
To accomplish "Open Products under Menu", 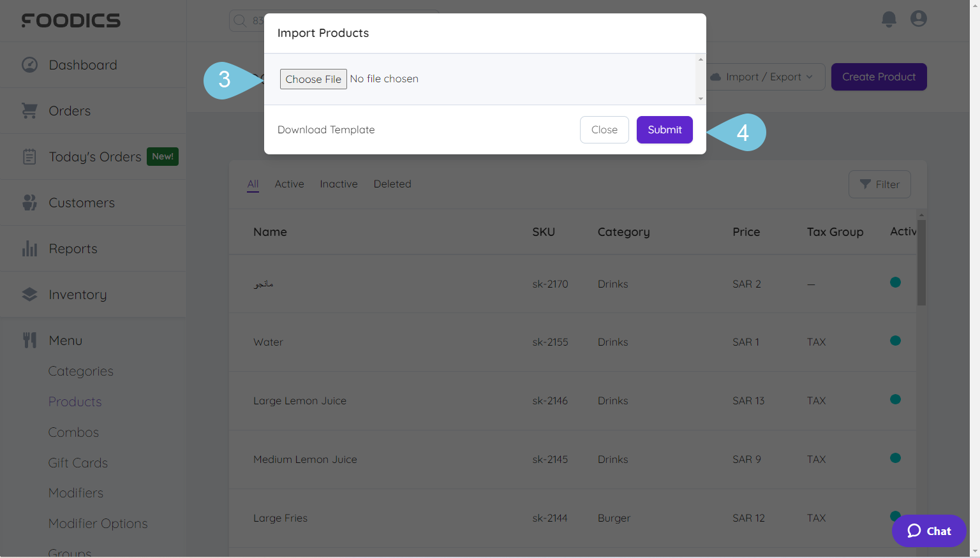I will point(75,402).
